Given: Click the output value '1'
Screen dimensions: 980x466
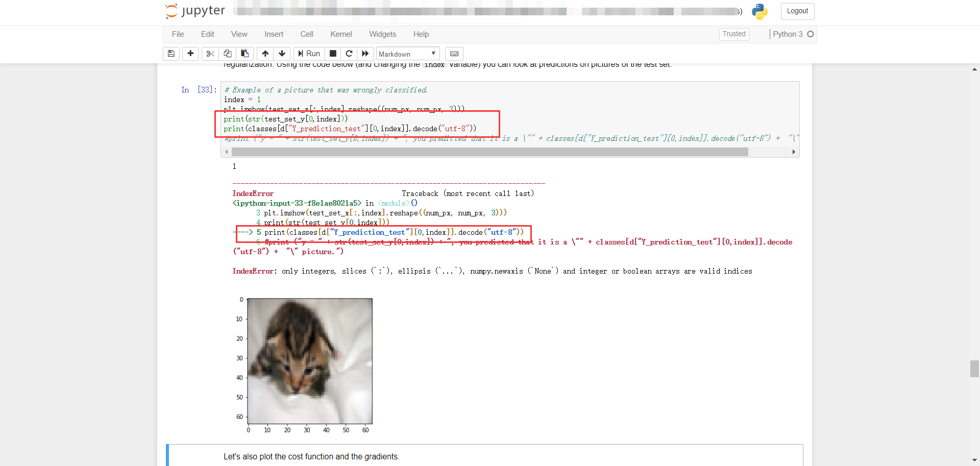Looking at the screenshot, I should (234, 166).
